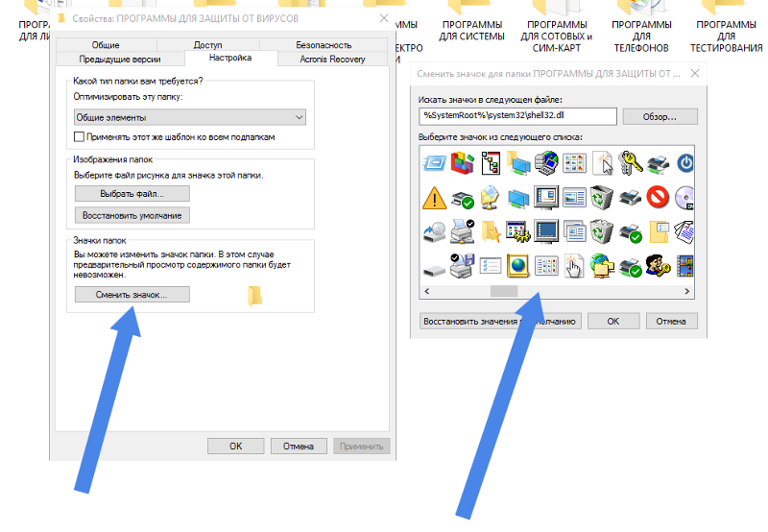Click the shell32.dll file path field
The height and width of the screenshot is (532, 768).
517,116
